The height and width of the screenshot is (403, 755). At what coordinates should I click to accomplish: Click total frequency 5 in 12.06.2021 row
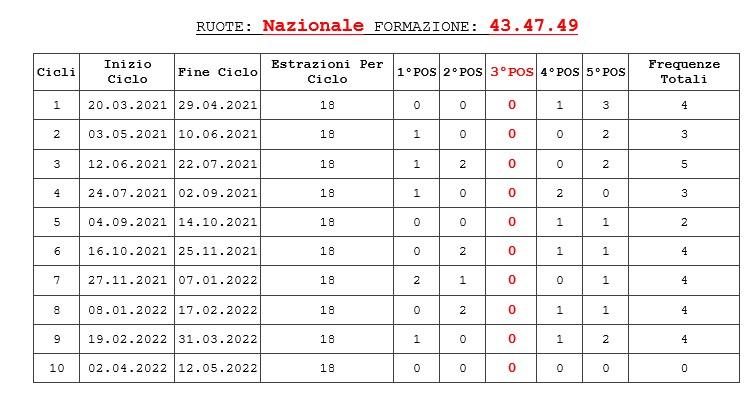[684, 164]
